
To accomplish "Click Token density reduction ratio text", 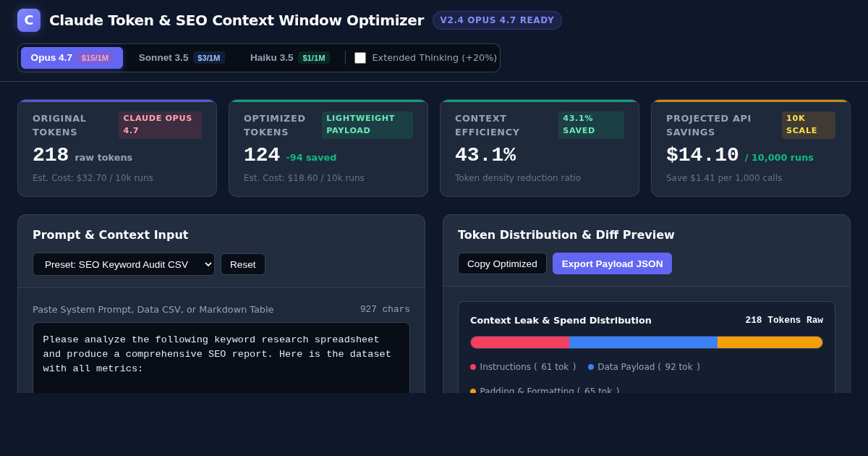I will pyautogui.click(x=518, y=178).
